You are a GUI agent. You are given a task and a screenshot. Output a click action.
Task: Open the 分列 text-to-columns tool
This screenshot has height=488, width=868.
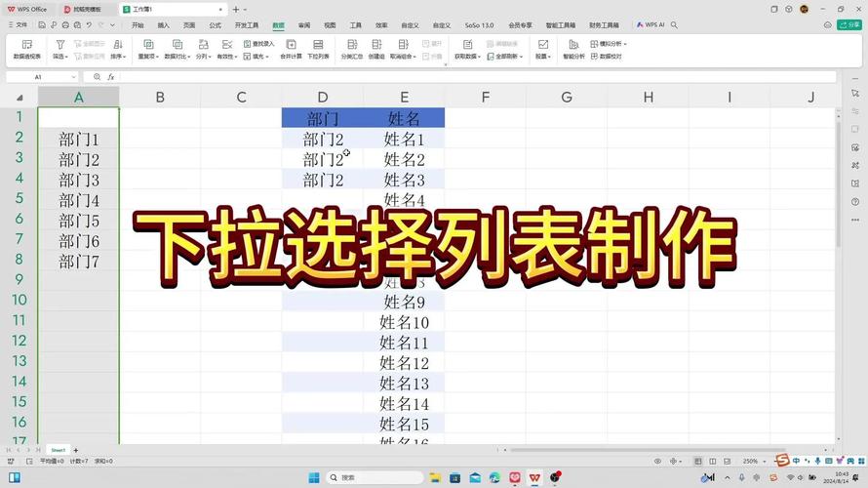(204, 50)
